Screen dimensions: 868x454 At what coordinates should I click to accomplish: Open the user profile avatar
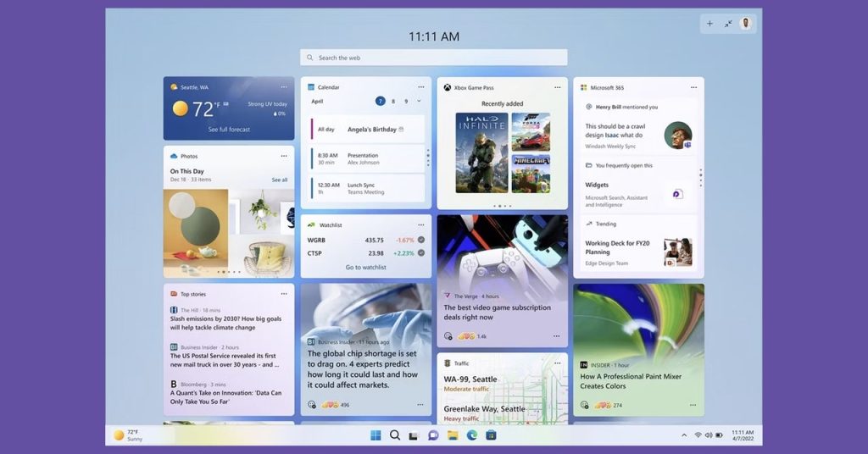746,24
